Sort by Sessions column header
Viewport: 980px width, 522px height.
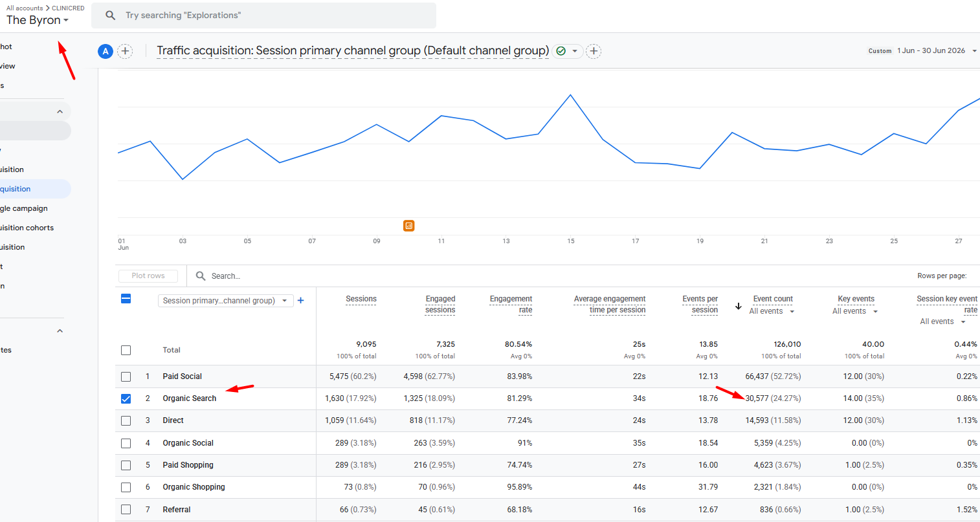[x=361, y=299]
